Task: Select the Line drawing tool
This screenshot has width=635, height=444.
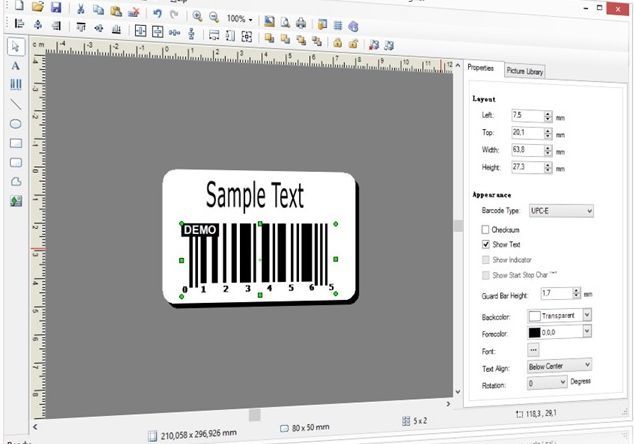Action: (16, 104)
